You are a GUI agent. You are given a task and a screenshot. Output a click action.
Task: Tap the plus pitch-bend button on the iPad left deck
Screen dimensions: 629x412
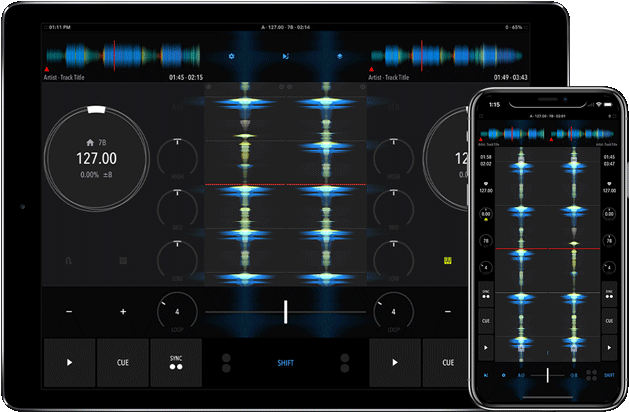(123, 312)
